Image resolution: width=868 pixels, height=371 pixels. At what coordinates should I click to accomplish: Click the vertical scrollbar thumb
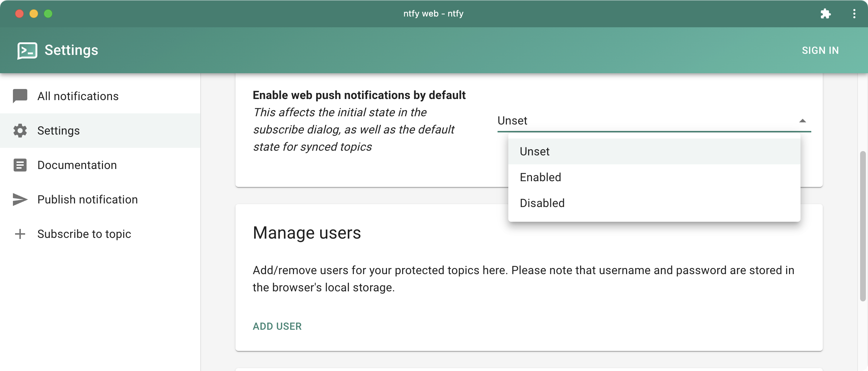click(863, 226)
